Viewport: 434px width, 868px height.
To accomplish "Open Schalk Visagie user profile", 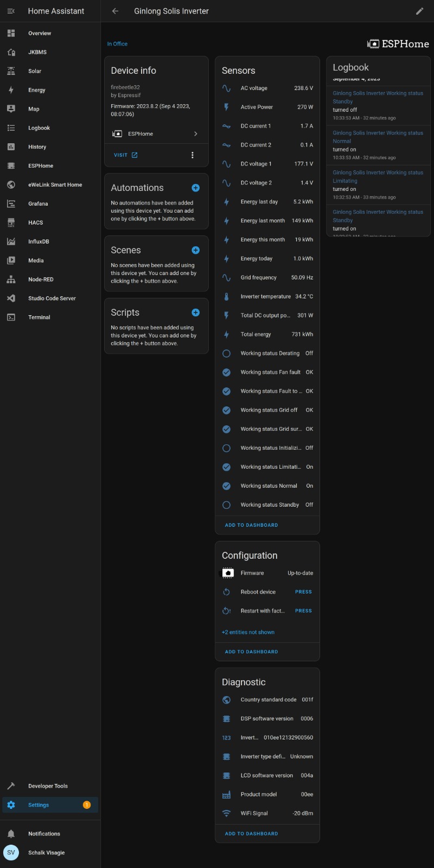I will (50, 853).
